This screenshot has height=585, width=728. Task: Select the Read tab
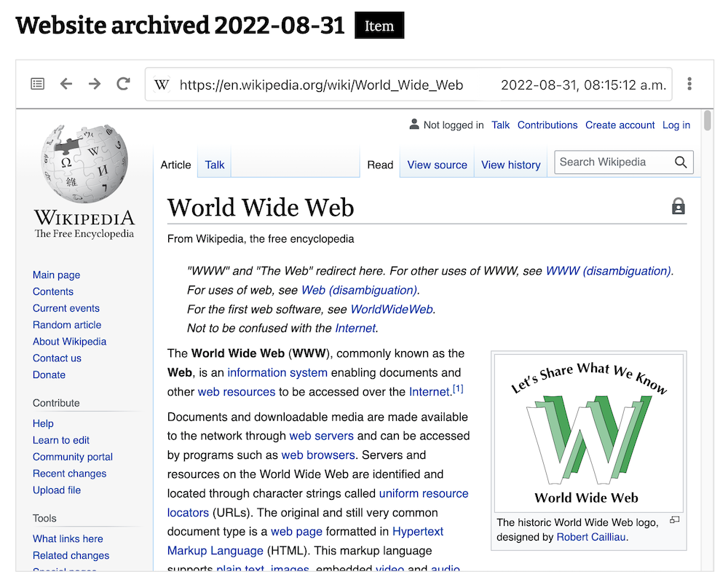click(380, 165)
